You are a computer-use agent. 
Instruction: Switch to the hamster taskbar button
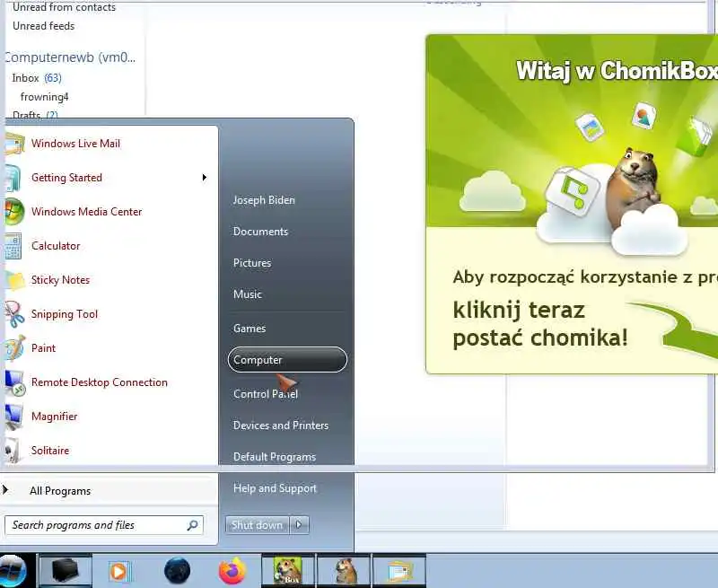(x=345, y=571)
